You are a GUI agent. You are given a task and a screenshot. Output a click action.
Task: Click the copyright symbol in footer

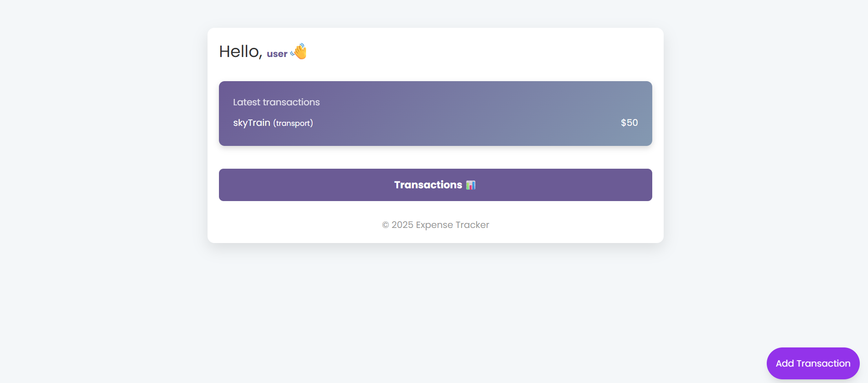[x=385, y=224]
